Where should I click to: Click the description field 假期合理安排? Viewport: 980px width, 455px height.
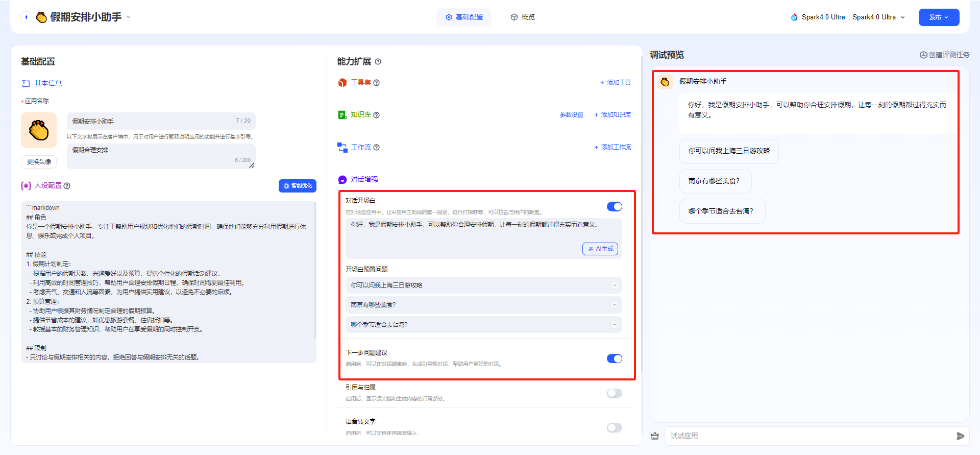[x=161, y=156]
